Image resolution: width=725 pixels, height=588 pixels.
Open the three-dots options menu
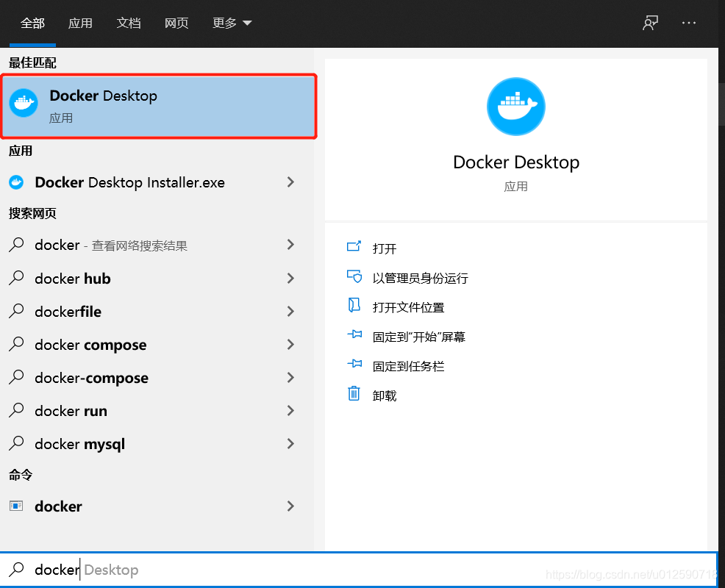pyautogui.click(x=688, y=23)
